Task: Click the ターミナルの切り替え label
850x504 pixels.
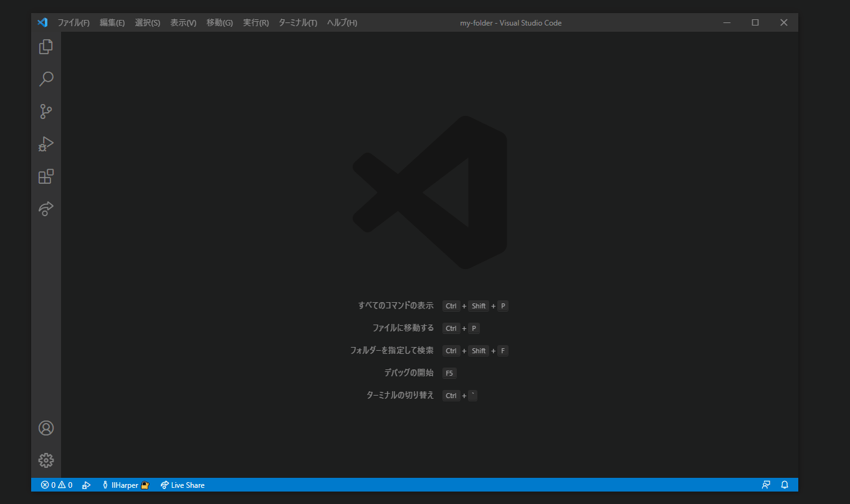Action: [x=400, y=395]
